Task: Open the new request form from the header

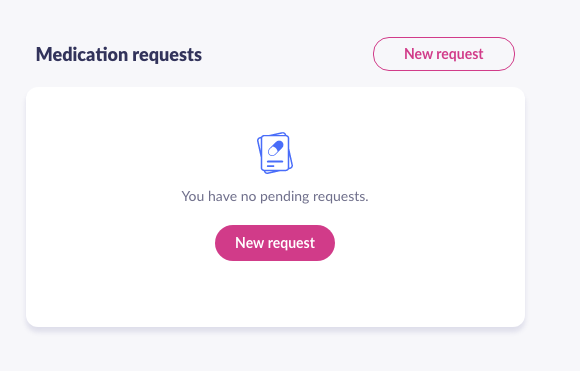Action: point(444,54)
